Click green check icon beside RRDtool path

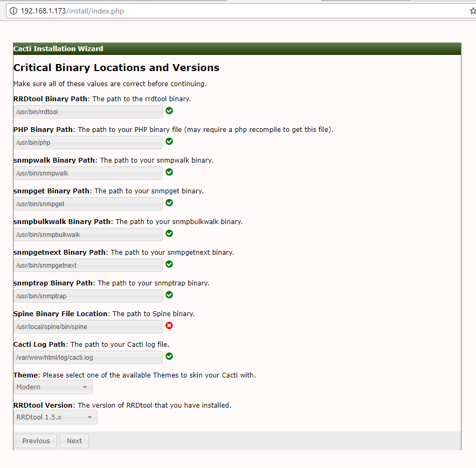tap(169, 111)
